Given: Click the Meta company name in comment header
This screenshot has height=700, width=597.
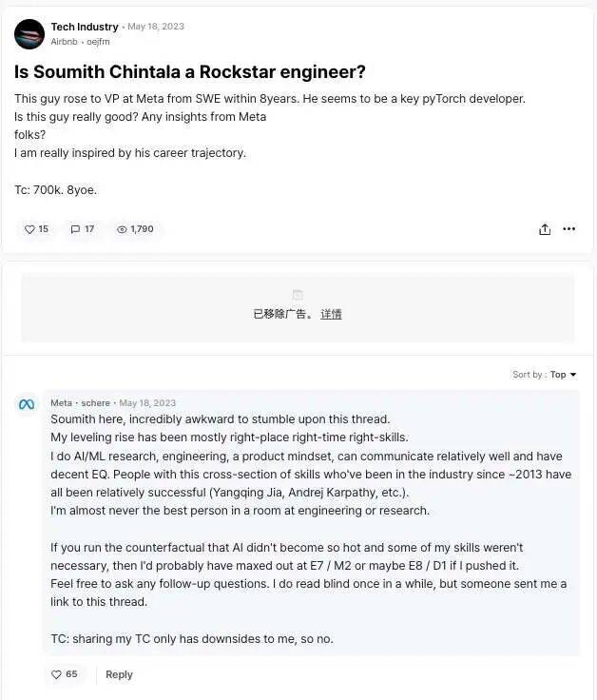Looking at the screenshot, I should coord(61,403).
